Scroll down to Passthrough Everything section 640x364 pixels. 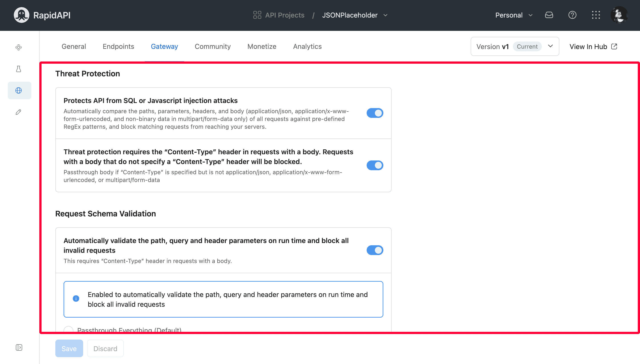click(129, 330)
